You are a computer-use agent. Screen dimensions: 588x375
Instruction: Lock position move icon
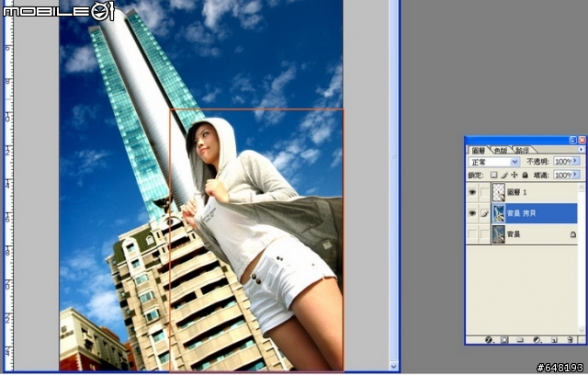pyautogui.click(x=514, y=176)
